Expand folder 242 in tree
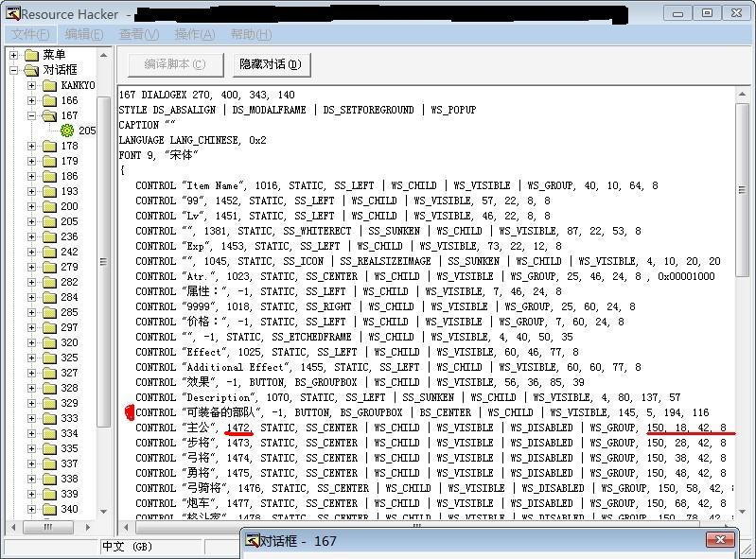 tap(32, 252)
